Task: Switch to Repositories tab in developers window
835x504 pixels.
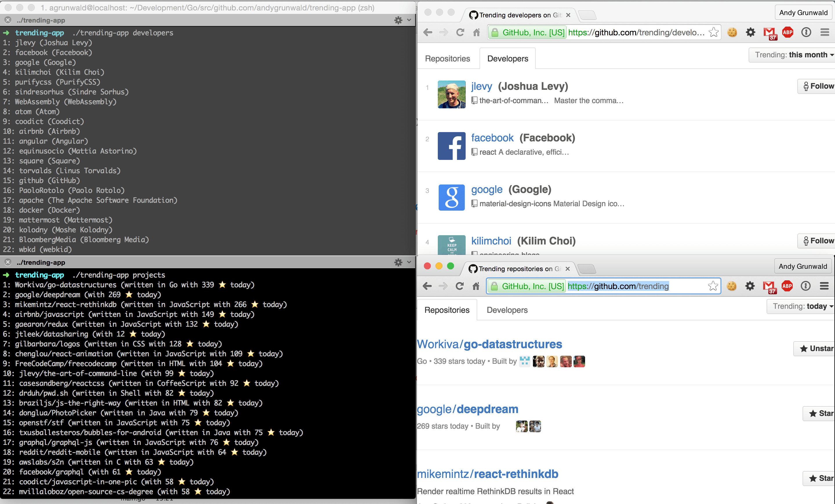Action: pos(447,59)
